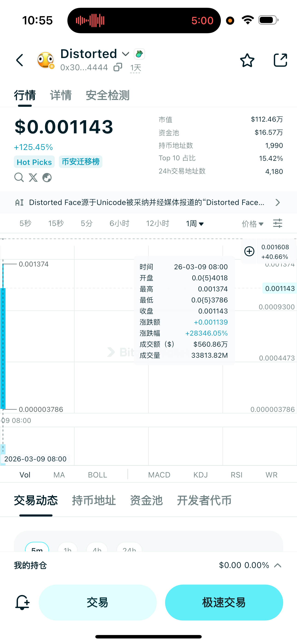Image resolution: width=297 pixels, height=644 pixels.
Task: Open the 价格 dropdown
Action: 253,224
